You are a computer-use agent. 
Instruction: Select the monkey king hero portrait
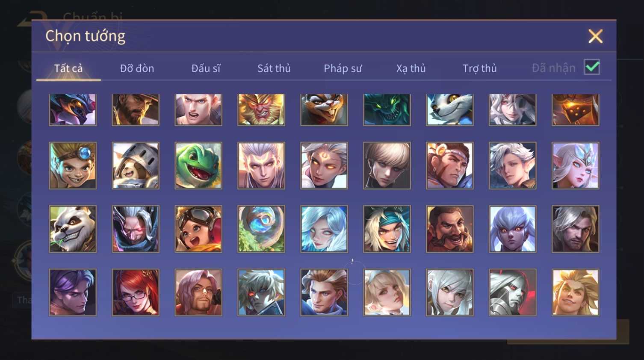(x=261, y=109)
